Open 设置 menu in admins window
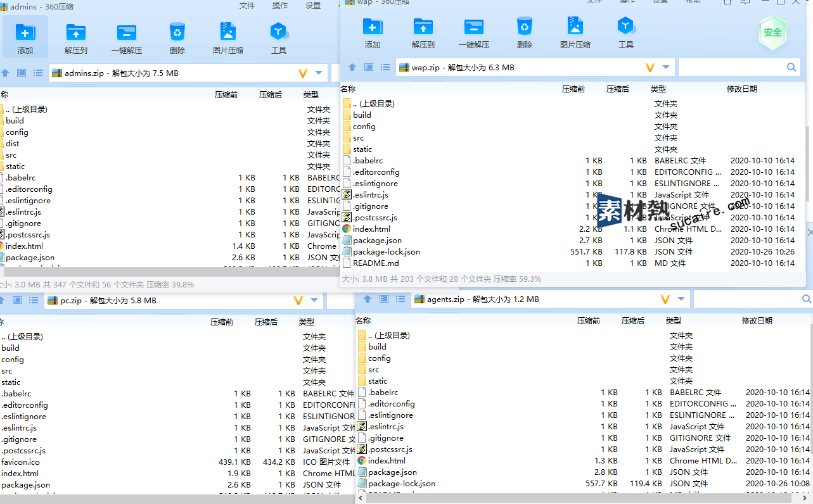This screenshot has height=504, width=813. pyautogui.click(x=313, y=6)
